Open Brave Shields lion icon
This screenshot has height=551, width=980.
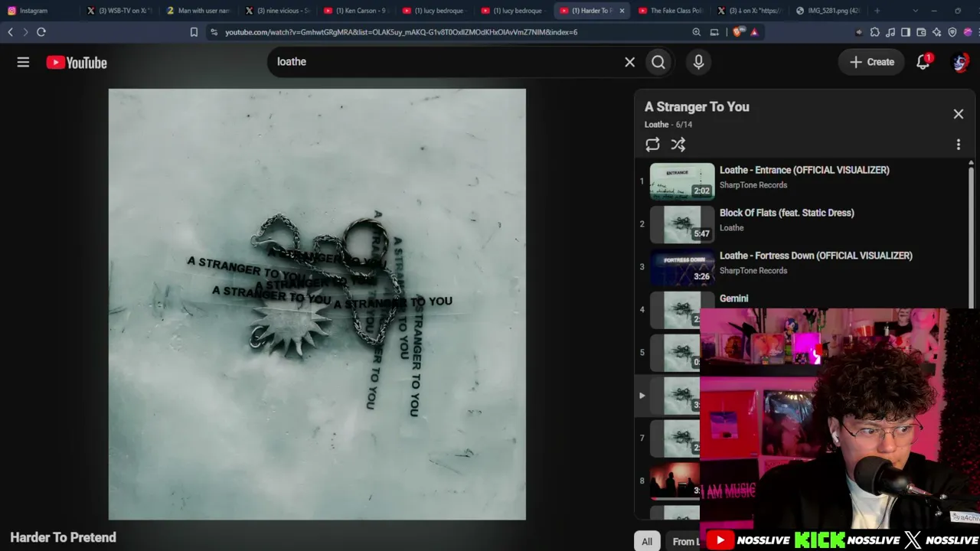point(737,32)
